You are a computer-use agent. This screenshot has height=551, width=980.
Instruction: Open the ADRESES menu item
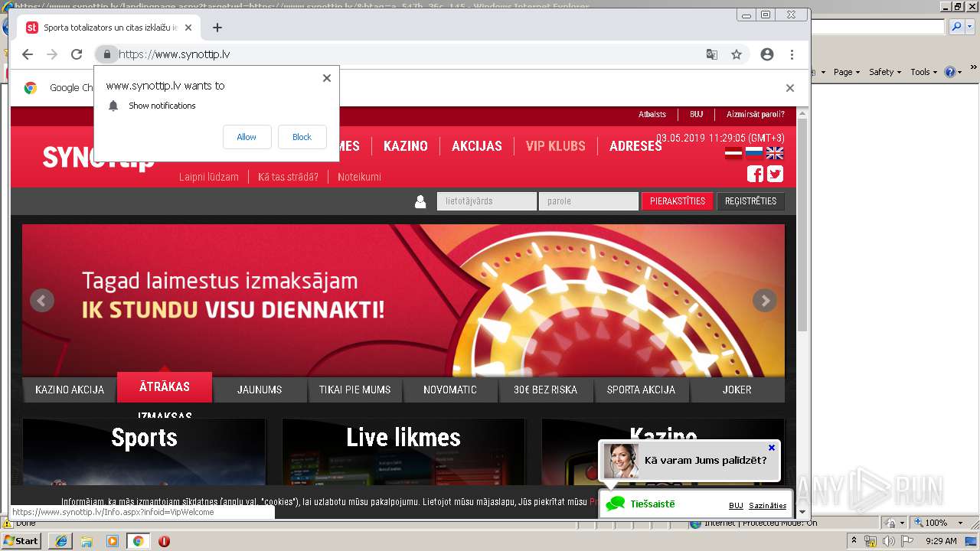(635, 146)
